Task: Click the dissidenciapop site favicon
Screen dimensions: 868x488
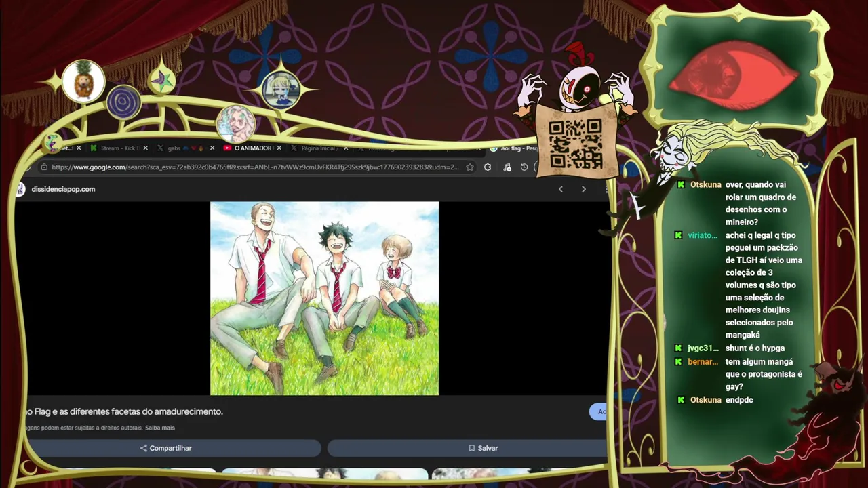Action: click(x=20, y=189)
